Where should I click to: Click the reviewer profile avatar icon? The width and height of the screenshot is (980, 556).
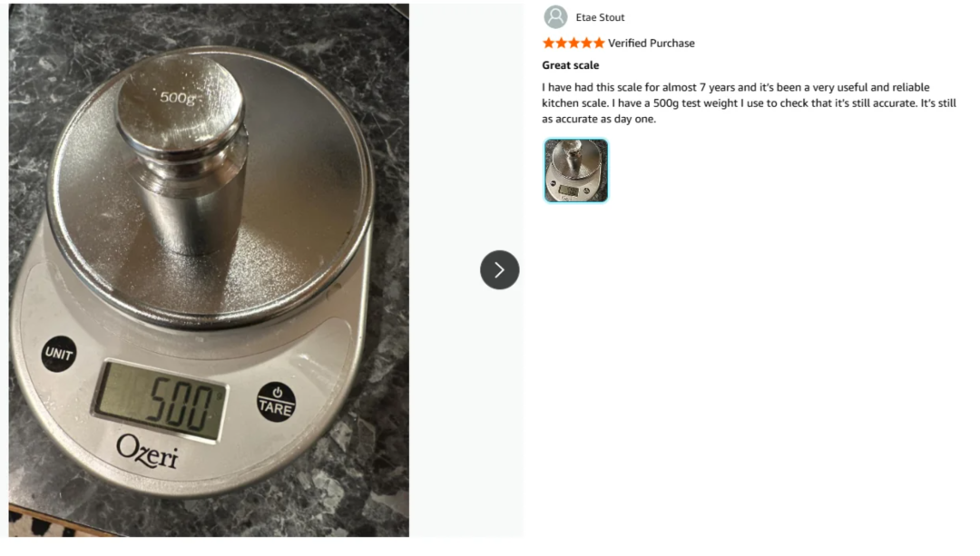(555, 17)
